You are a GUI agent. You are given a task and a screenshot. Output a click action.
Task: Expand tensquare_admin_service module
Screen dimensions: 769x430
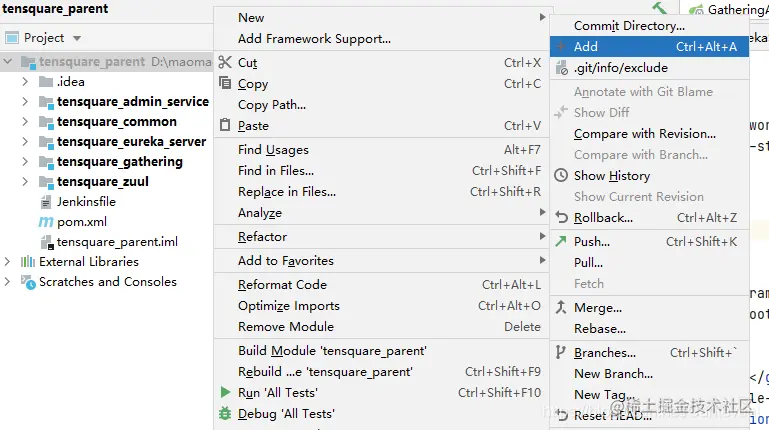point(25,101)
